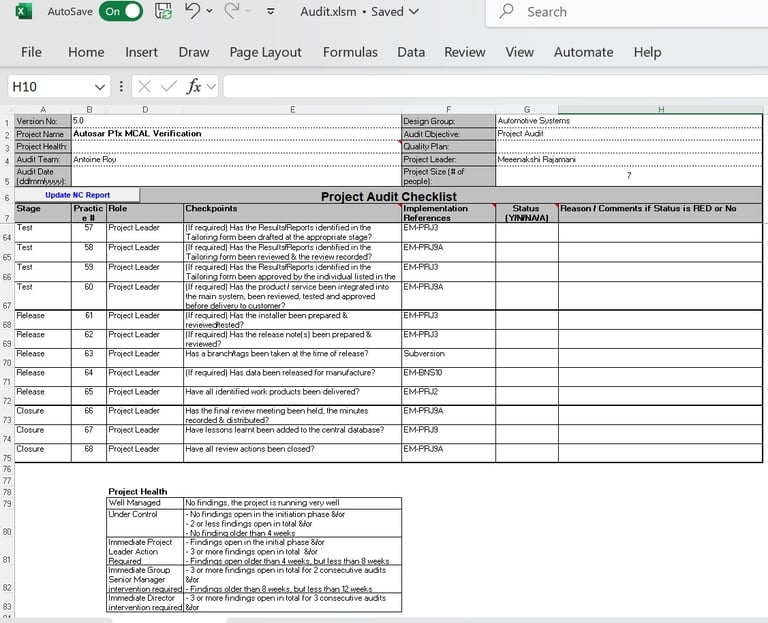
Task: Click the formula bar Enter checkmark icon
Action: (169, 87)
